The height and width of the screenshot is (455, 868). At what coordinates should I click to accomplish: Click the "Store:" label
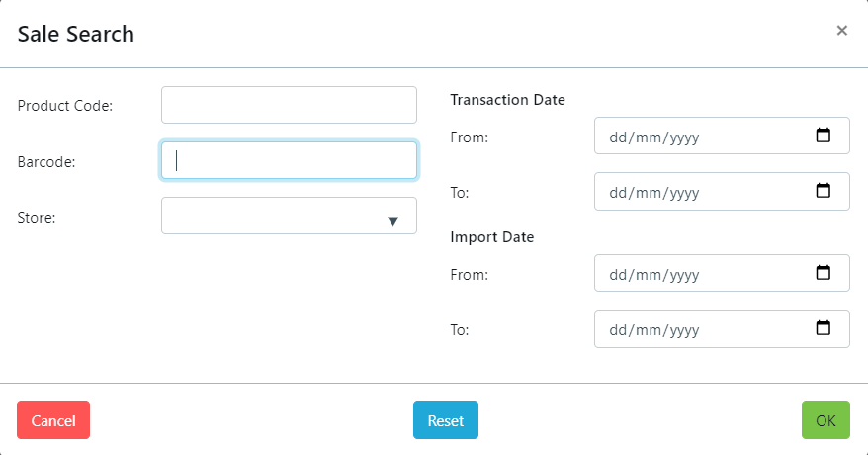37,217
